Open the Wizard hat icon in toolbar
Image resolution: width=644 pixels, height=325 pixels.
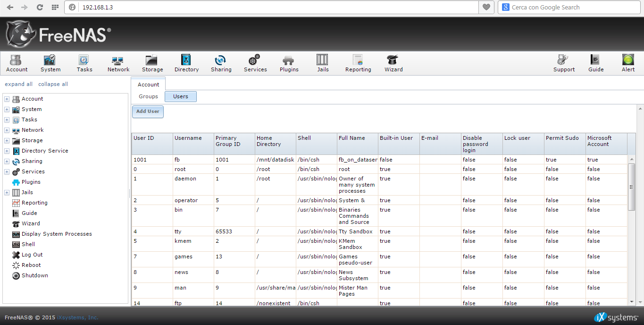[x=393, y=60]
